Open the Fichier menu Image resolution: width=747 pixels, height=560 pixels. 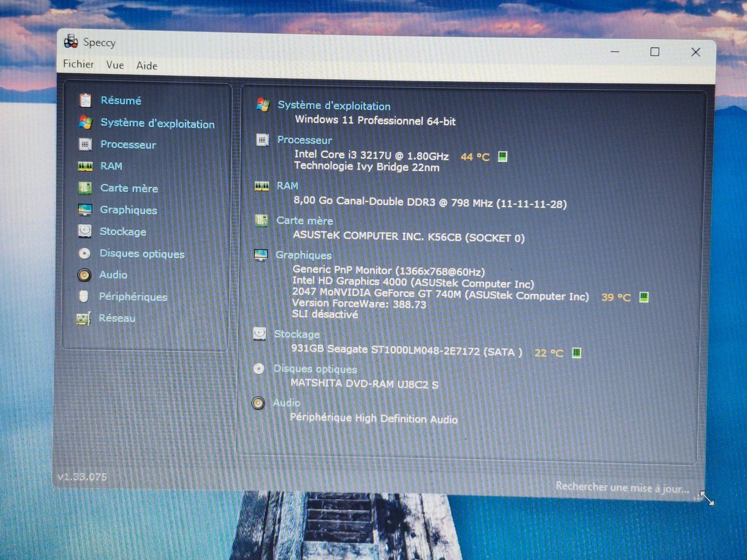click(78, 64)
